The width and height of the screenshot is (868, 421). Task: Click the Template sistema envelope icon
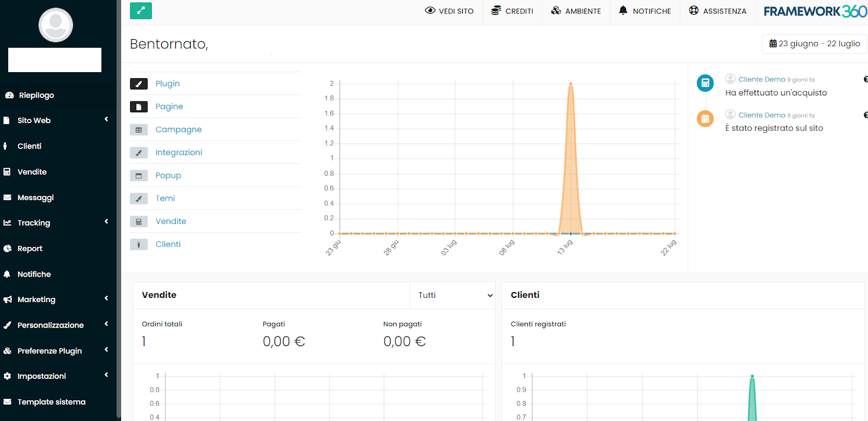[7, 402]
